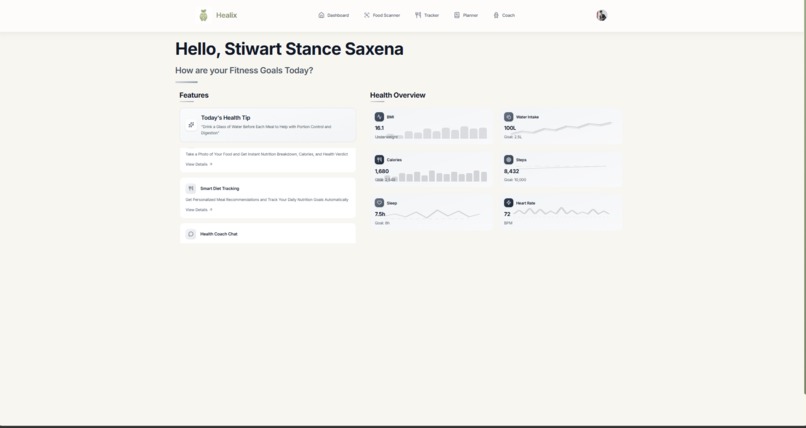This screenshot has width=806, height=428.
Task: Click the page vertical scrollbar
Action: [x=804, y=197]
